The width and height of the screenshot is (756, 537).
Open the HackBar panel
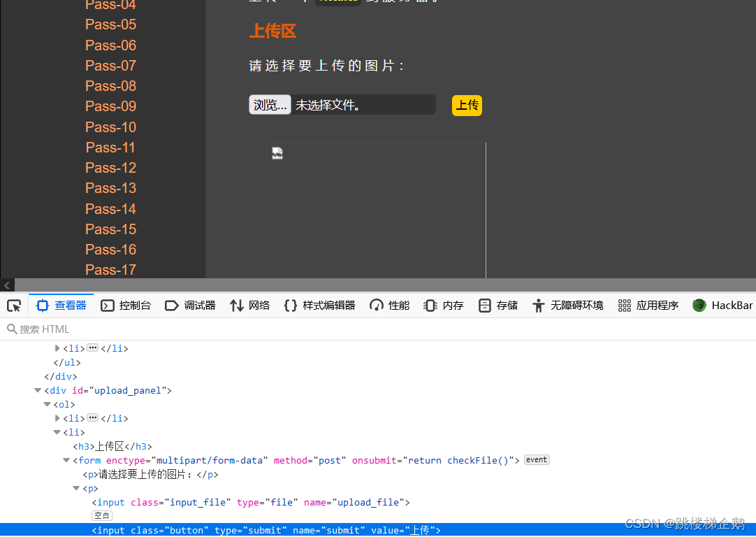point(722,306)
